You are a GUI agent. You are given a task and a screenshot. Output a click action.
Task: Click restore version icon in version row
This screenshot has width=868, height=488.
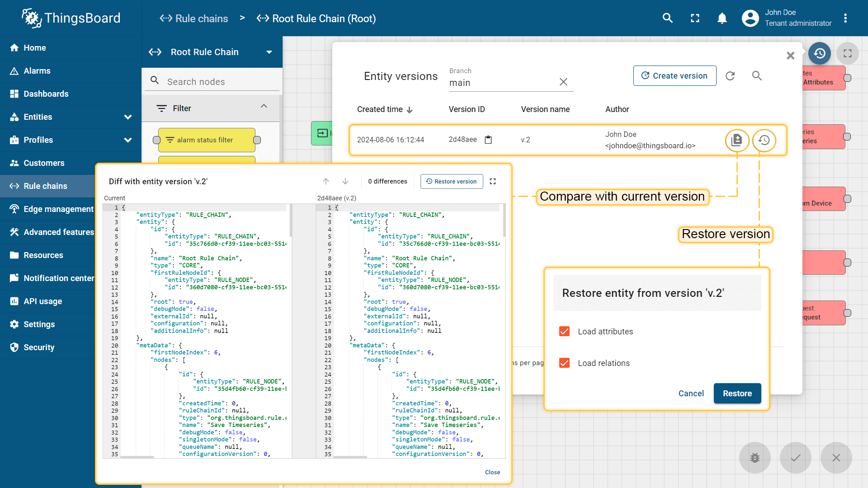[x=764, y=140]
